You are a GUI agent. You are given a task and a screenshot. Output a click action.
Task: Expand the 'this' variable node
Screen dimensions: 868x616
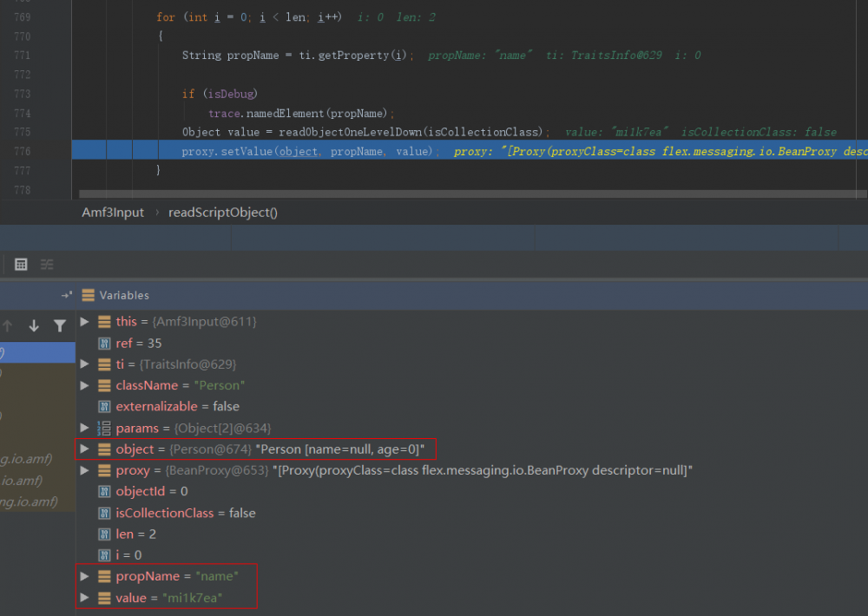coord(85,322)
